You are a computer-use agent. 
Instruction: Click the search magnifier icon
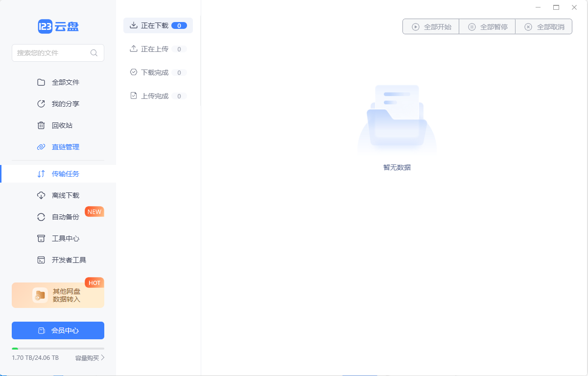click(94, 52)
